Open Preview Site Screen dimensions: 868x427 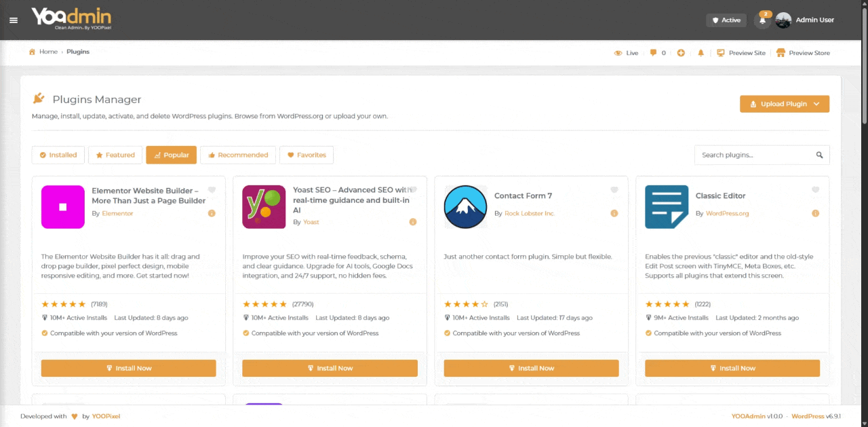(741, 53)
